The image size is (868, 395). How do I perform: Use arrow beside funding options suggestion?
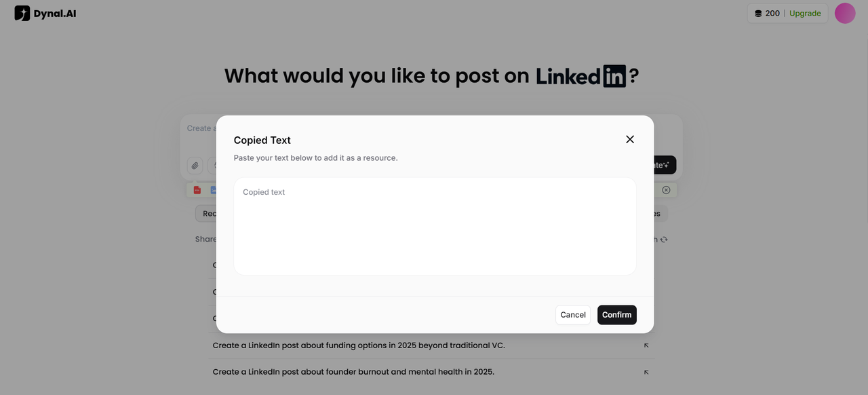pyautogui.click(x=646, y=345)
